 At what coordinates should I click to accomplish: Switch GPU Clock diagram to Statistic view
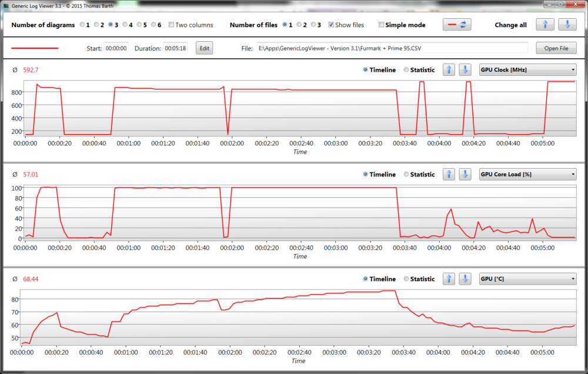(x=407, y=70)
